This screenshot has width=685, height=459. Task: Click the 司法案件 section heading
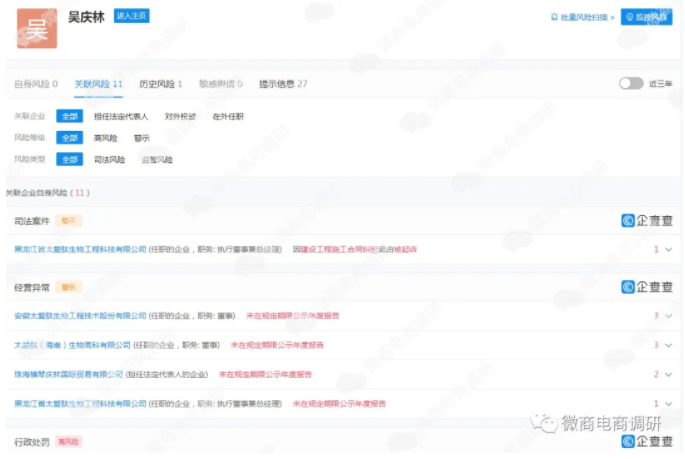tap(32, 221)
